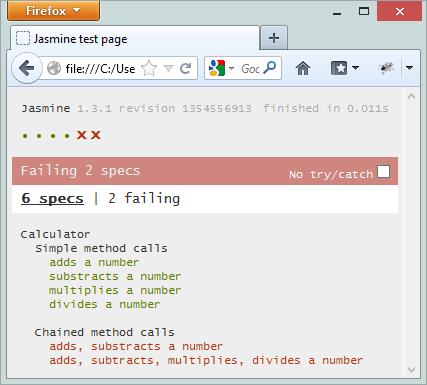
Task: Go back with the back arrow
Action: point(27,68)
